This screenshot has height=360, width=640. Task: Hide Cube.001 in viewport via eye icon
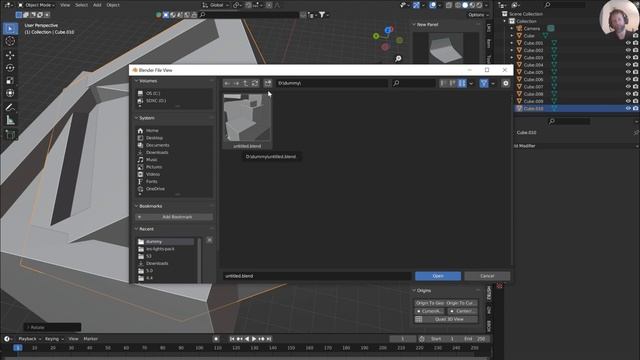click(x=628, y=43)
